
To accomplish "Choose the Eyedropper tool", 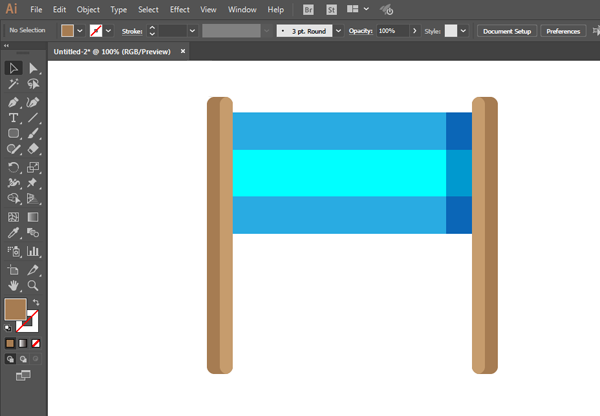I will point(14,233).
